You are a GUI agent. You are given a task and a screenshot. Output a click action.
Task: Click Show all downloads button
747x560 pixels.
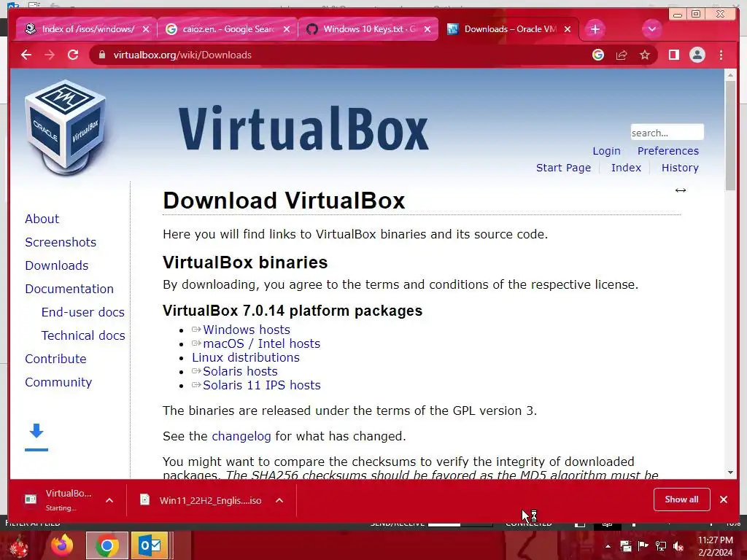pos(681,499)
